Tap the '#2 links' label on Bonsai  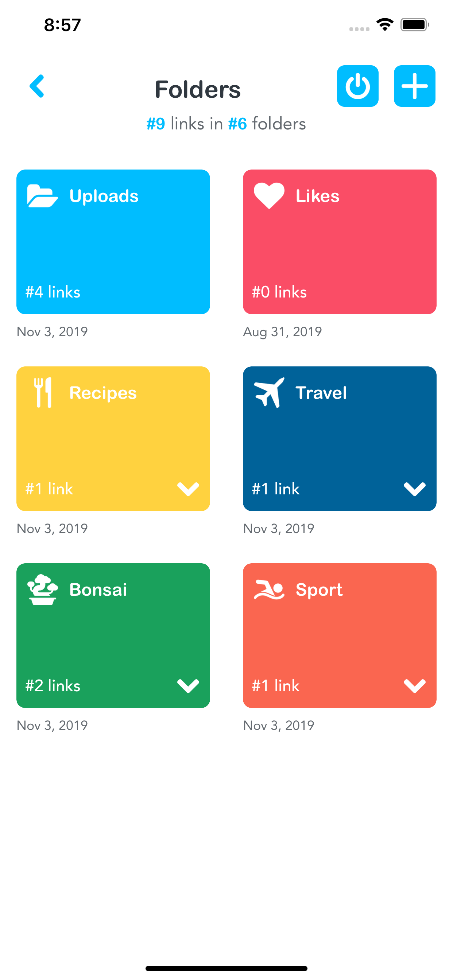pos(53,686)
